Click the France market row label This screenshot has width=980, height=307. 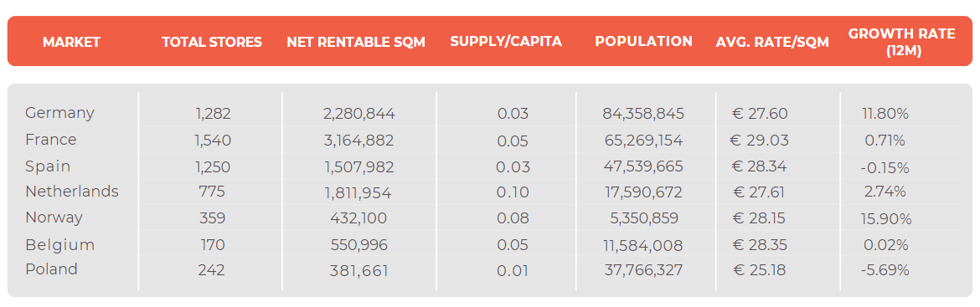[50, 140]
